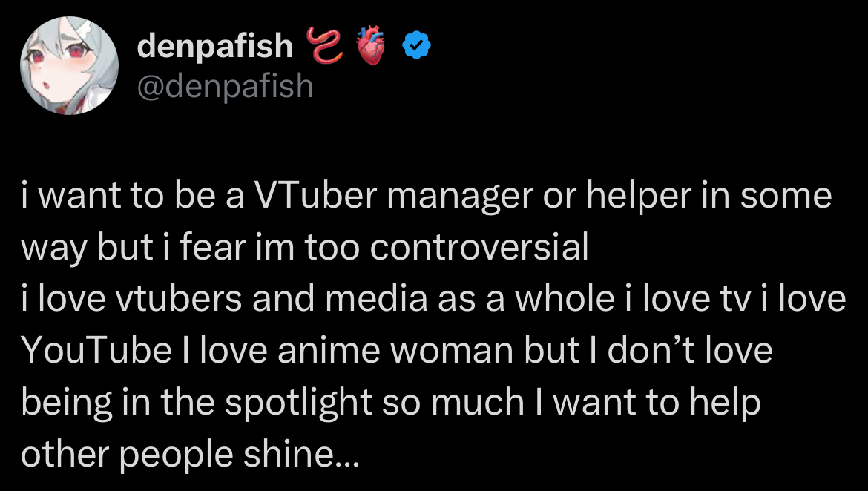Click the blue verified checkmark badge
The height and width of the screenshot is (491, 868).
click(416, 45)
